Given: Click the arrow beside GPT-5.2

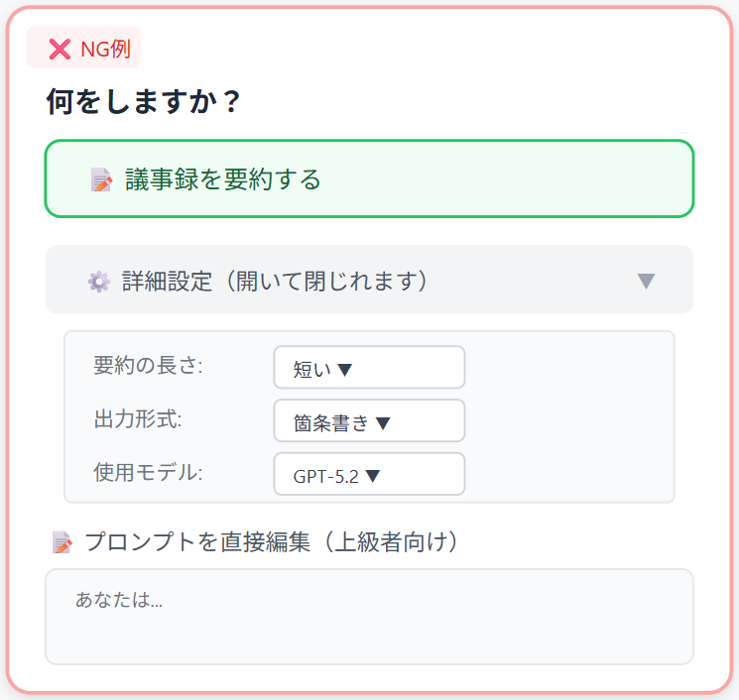Looking at the screenshot, I should point(373,476).
